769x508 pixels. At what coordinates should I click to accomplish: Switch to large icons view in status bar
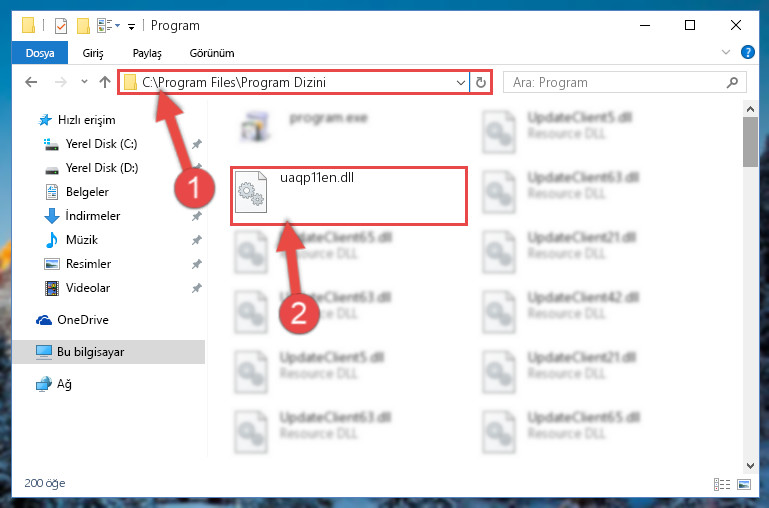point(744,484)
